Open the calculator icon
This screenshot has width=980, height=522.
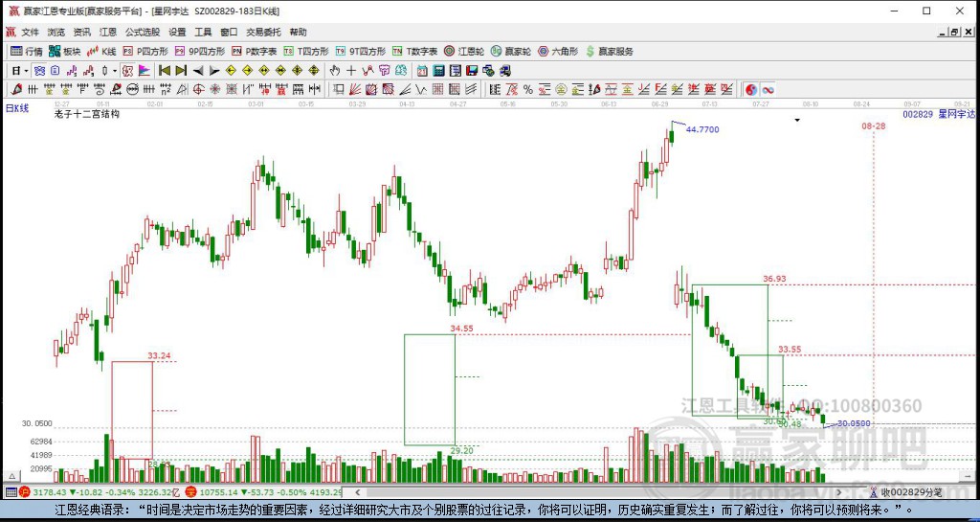(438, 71)
